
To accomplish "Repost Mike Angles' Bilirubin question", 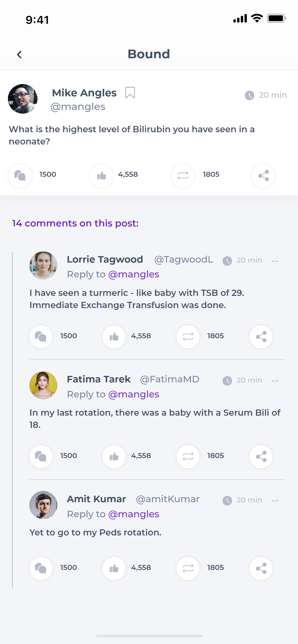I will tap(183, 176).
